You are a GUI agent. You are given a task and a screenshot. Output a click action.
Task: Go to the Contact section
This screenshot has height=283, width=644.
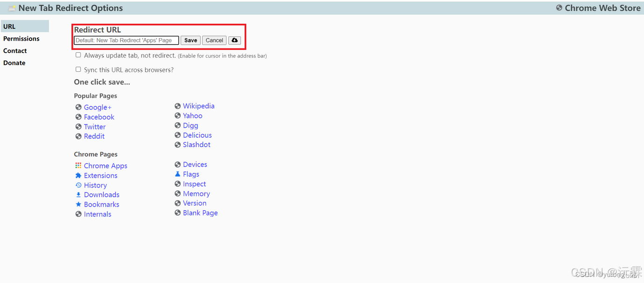(x=15, y=51)
